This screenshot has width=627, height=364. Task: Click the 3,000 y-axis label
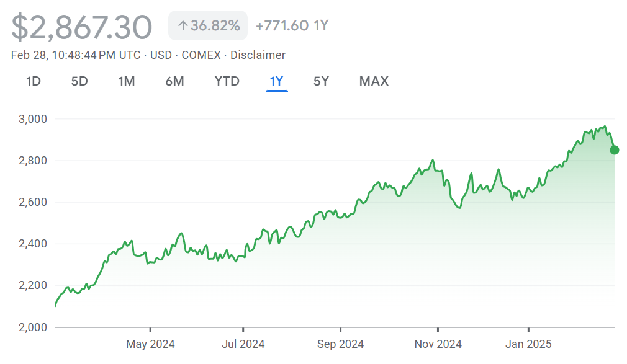pos(33,119)
